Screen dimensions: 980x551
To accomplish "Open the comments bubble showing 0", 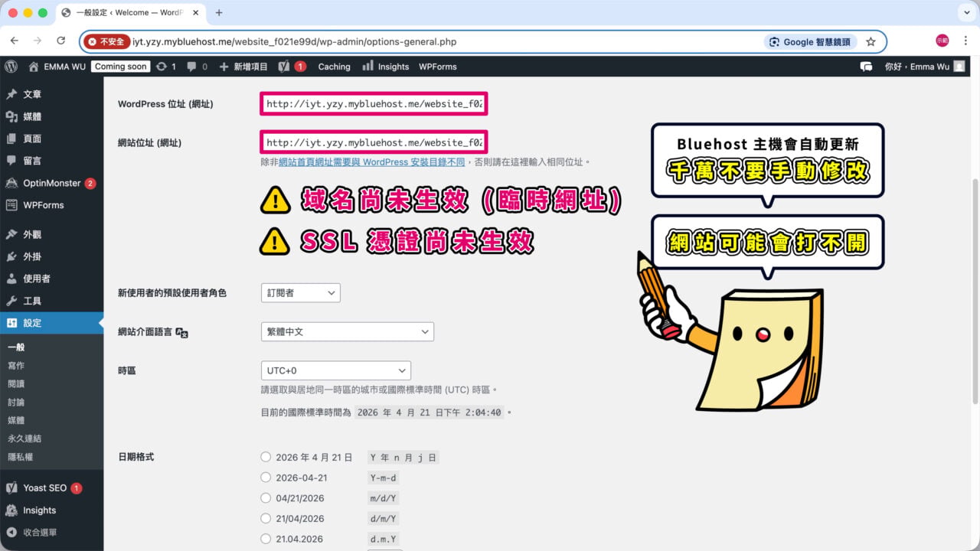I will point(191,67).
